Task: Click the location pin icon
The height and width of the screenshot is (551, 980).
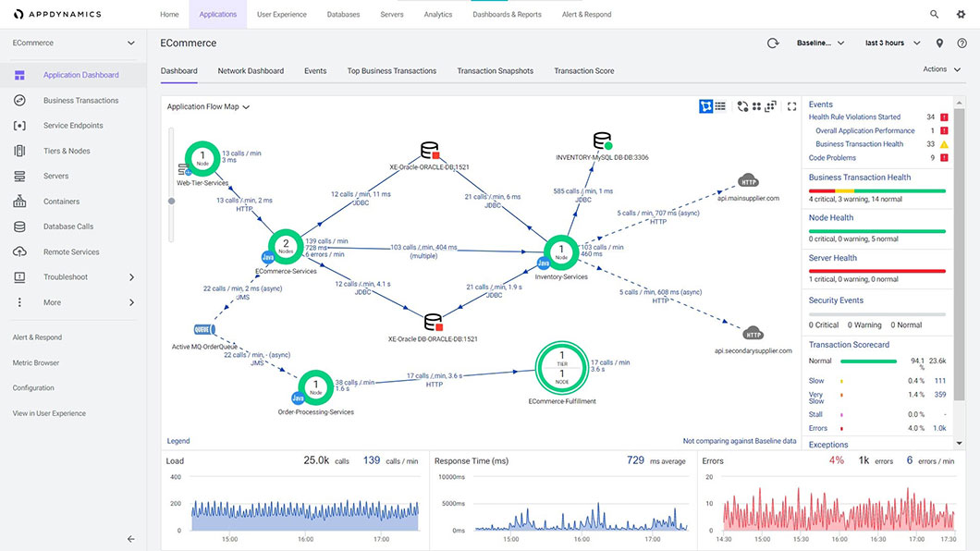Action: click(x=939, y=43)
